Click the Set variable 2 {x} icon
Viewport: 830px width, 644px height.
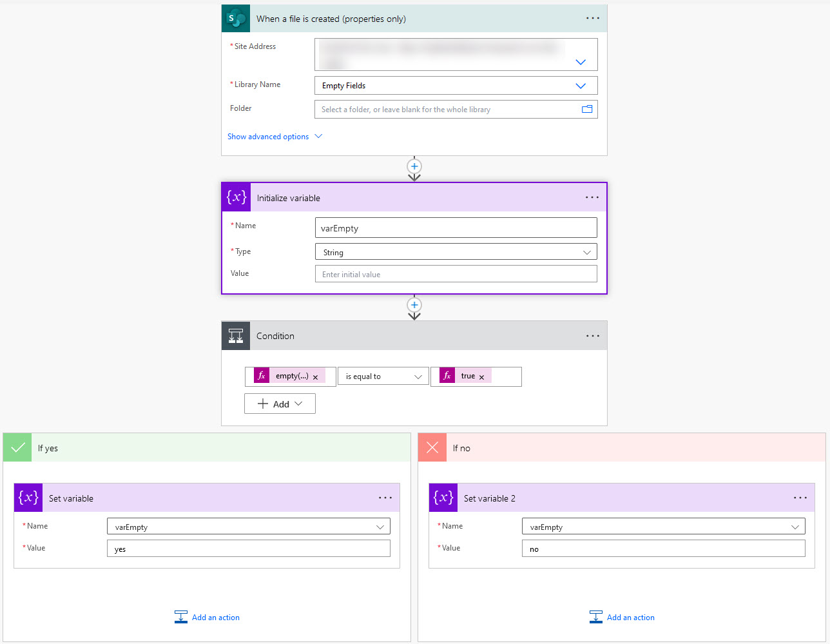tap(442, 498)
